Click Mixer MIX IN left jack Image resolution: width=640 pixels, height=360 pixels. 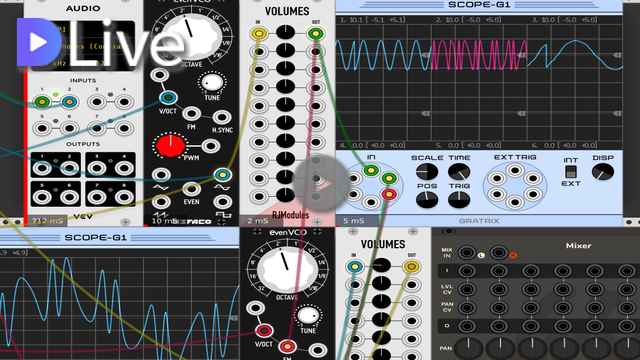coord(467,253)
